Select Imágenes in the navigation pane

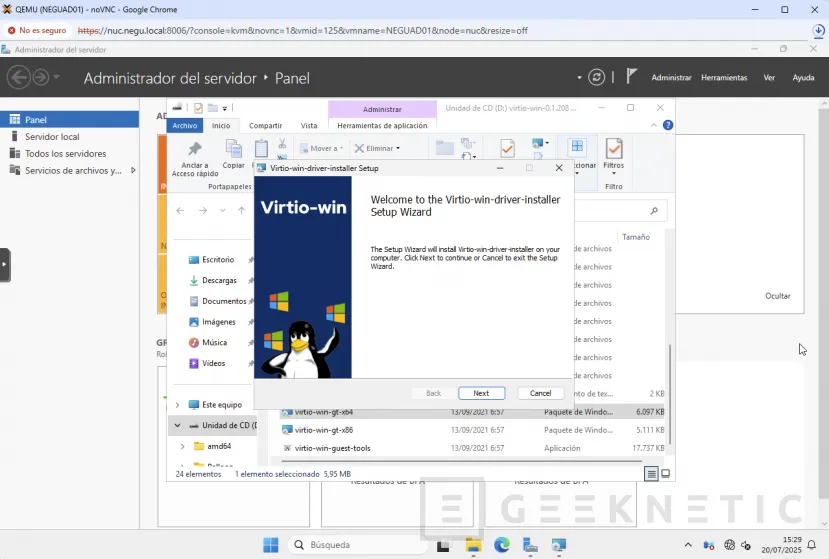pos(219,322)
